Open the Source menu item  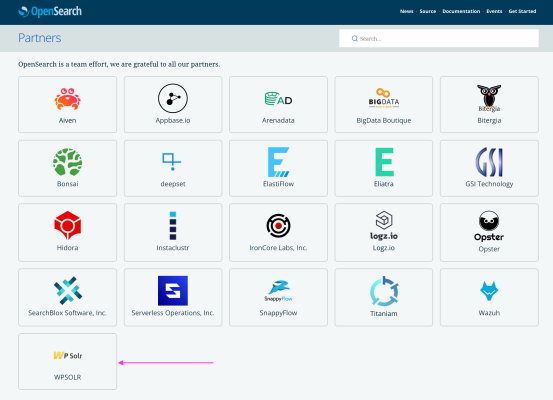point(427,11)
